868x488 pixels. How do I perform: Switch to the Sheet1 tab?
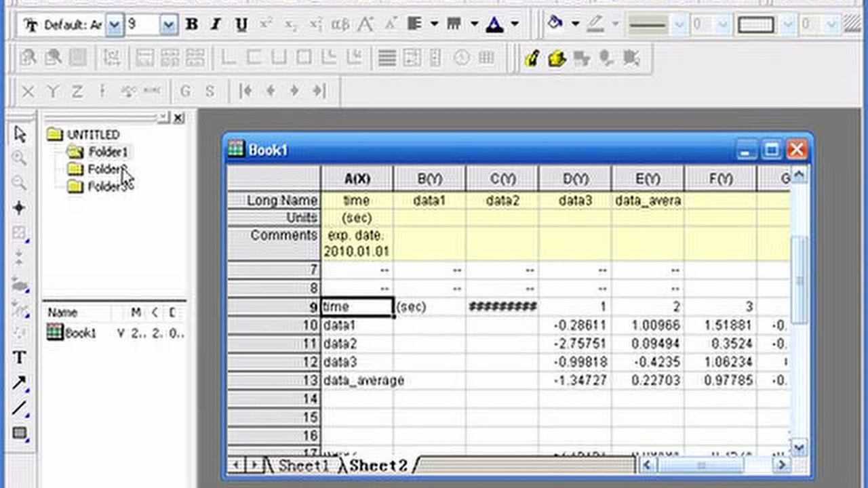point(303,465)
